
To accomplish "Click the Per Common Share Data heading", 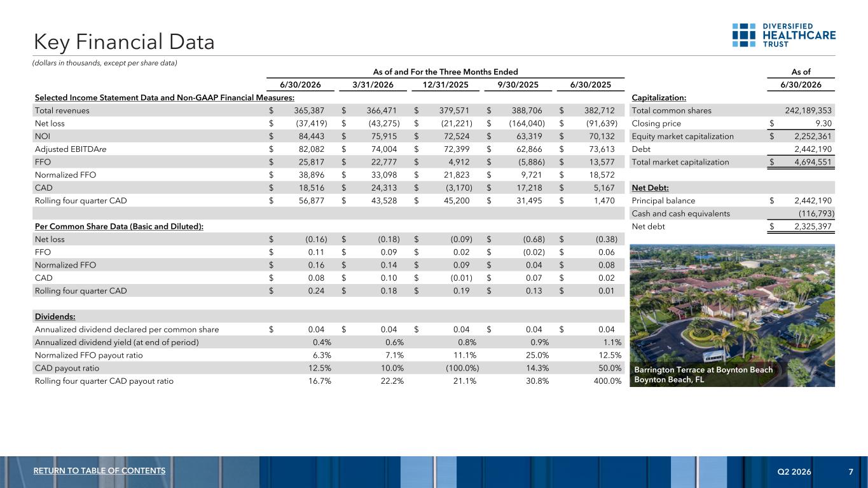I will [120, 227].
